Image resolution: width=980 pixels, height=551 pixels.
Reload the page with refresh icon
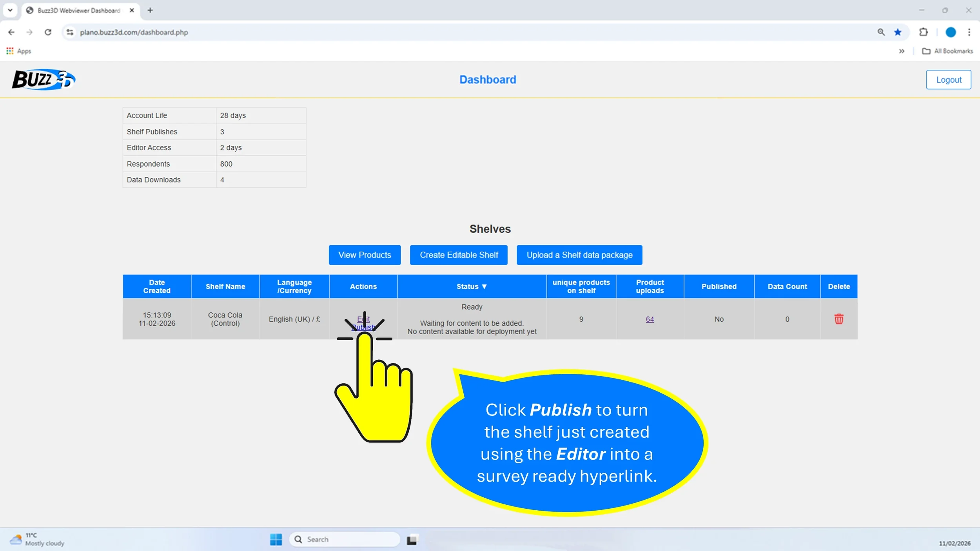click(48, 32)
